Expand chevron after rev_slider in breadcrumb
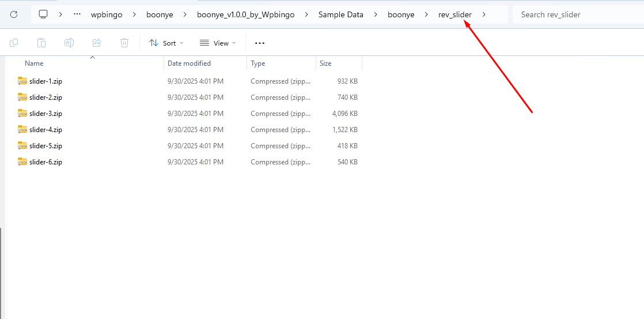The height and width of the screenshot is (319, 644). click(484, 14)
